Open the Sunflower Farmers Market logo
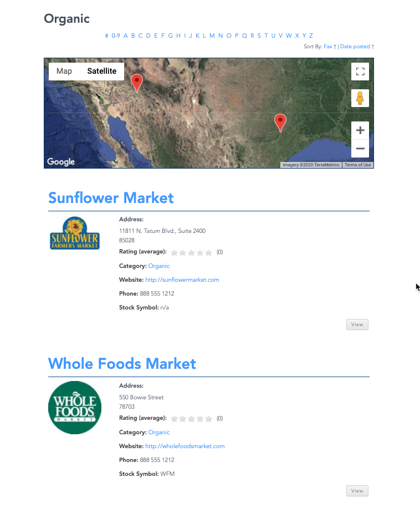 point(75,233)
